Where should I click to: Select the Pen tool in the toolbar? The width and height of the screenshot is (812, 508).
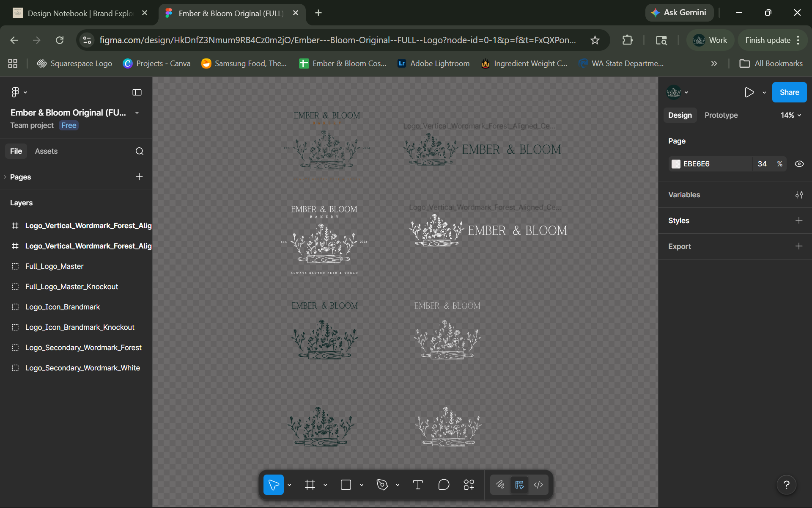[x=382, y=485]
